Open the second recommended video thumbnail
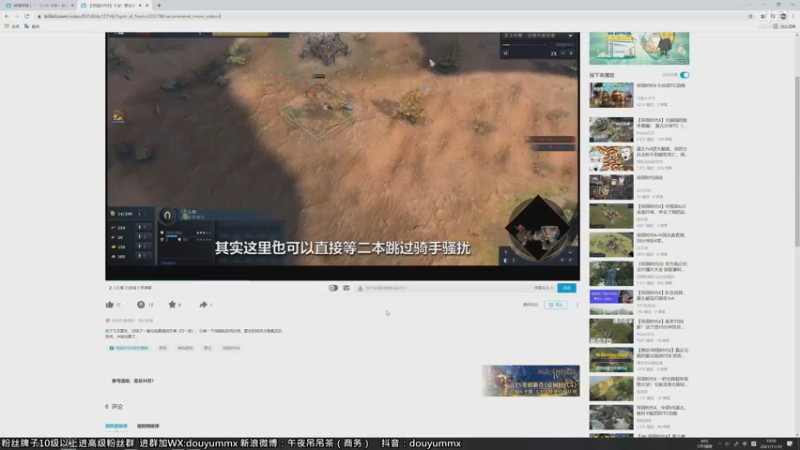This screenshot has width=800, height=450. coord(611,130)
